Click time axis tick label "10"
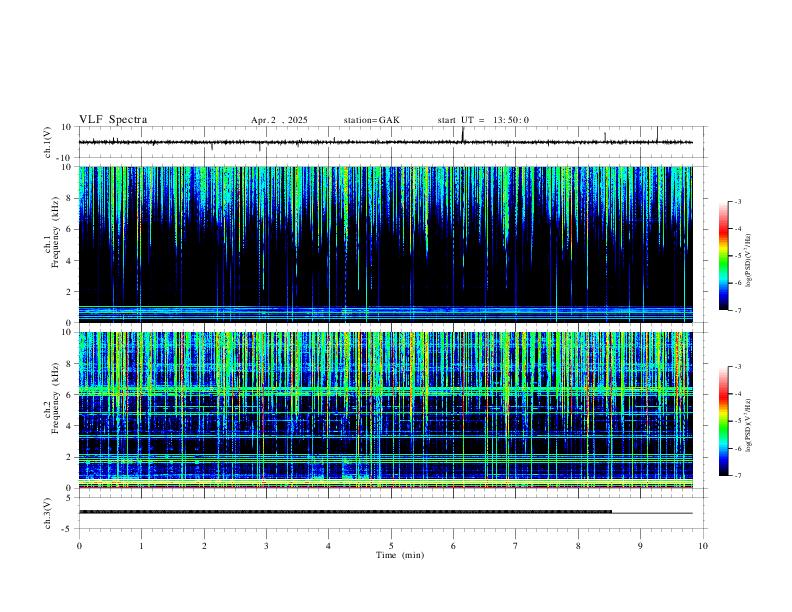Image resolution: width=792 pixels, height=612 pixels. [703, 546]
